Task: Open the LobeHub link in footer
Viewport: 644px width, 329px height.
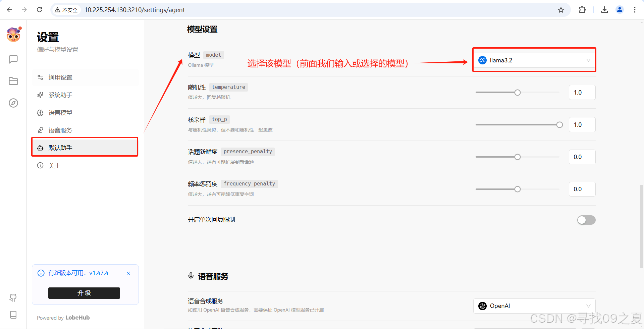Action: click(x=77, y=318)
